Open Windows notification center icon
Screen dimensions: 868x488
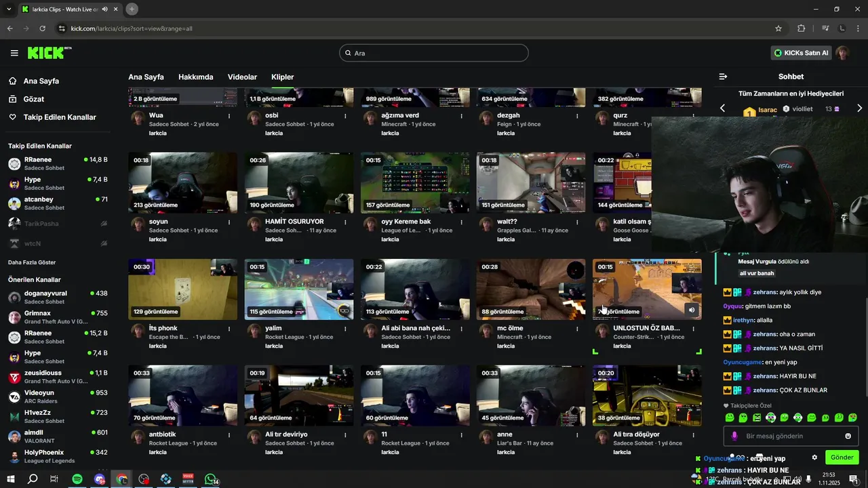tap(854, 479)
